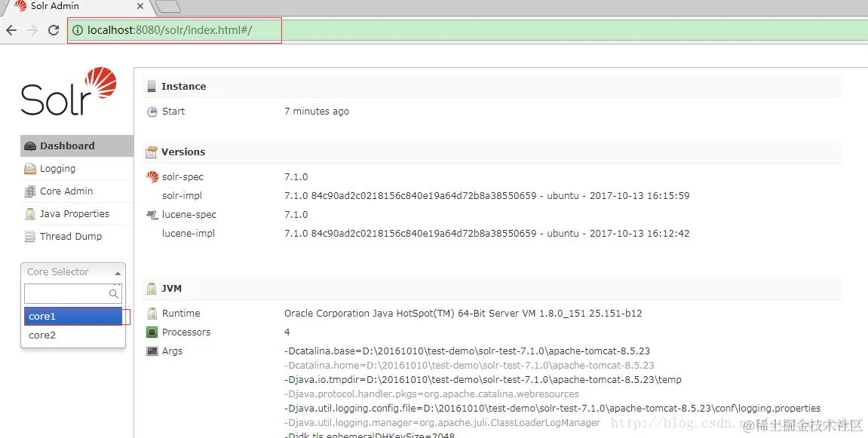Image resolution: width=868 pixels, height=438 pixels.
Task: Click the Start clock icon
Action: tap(152, 112)
